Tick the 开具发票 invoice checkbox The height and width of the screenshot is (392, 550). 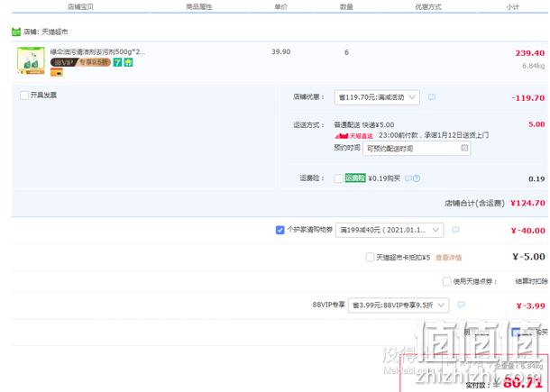tap(24, 95)
